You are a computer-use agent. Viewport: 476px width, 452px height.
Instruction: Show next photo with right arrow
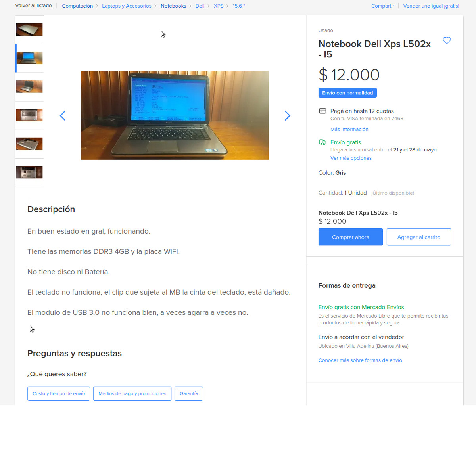click(x=288, y=115)
